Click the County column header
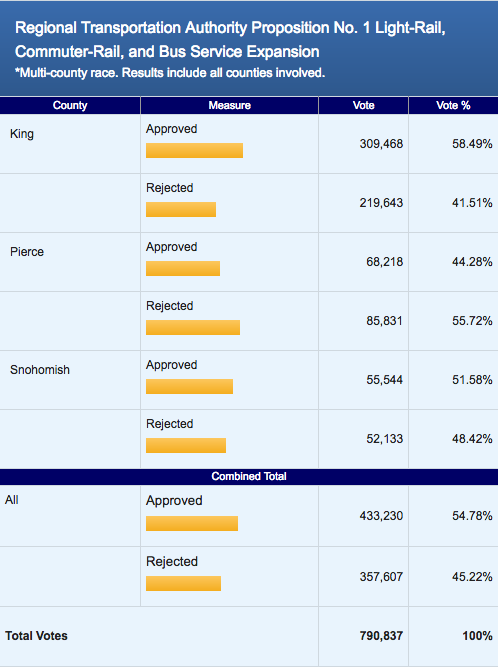 pos(70,105)
